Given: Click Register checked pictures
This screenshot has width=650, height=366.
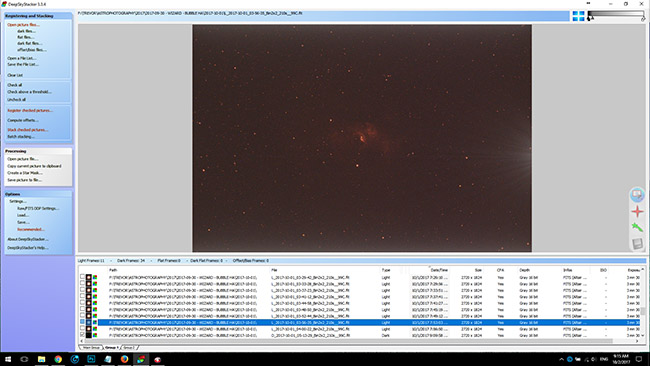Looking at the screenshot, I should tap(30, 111).
